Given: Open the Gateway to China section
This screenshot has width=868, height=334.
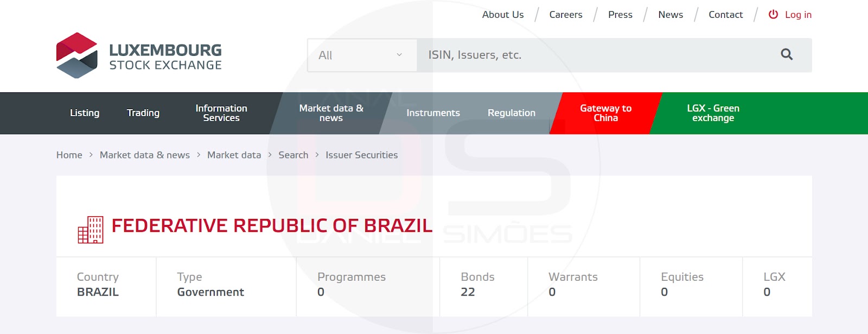Looking at the screenshot, I should pyautogui.click(x=605, y=113).
